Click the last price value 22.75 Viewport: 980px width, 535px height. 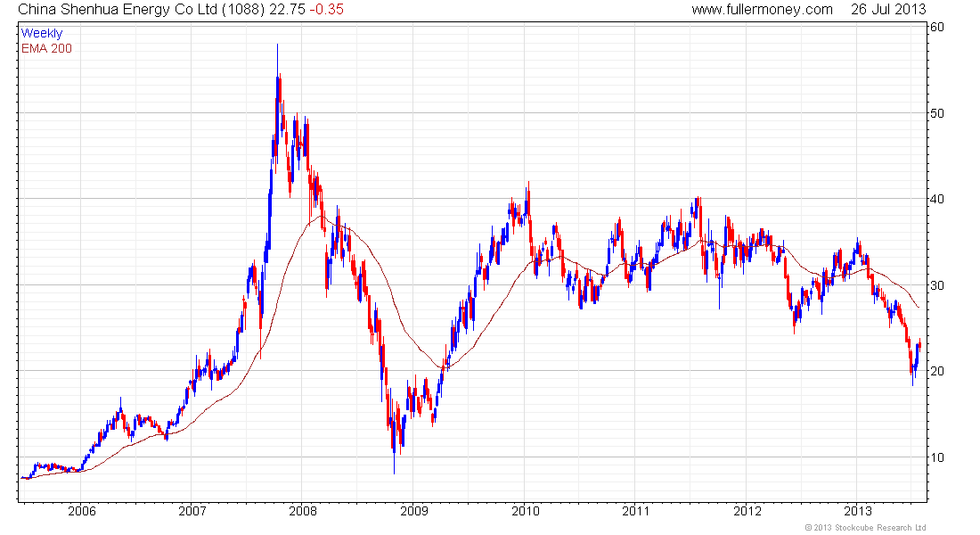287,10
